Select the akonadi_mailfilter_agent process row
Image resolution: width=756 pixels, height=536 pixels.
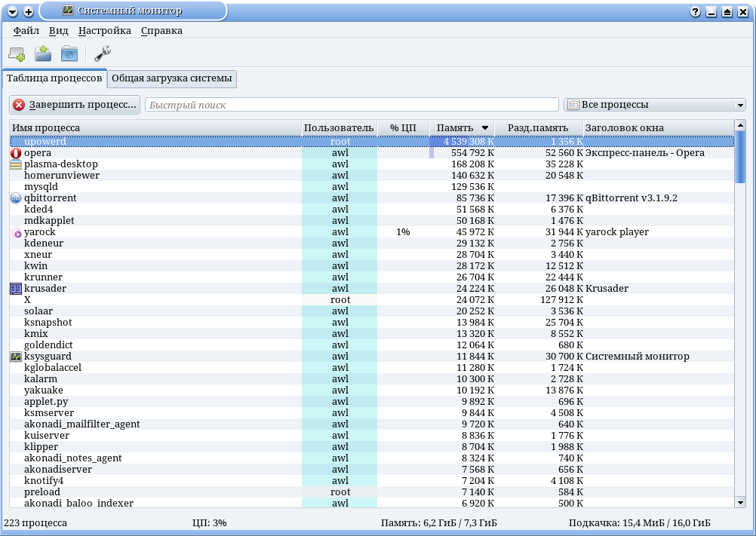click(372, 424)
